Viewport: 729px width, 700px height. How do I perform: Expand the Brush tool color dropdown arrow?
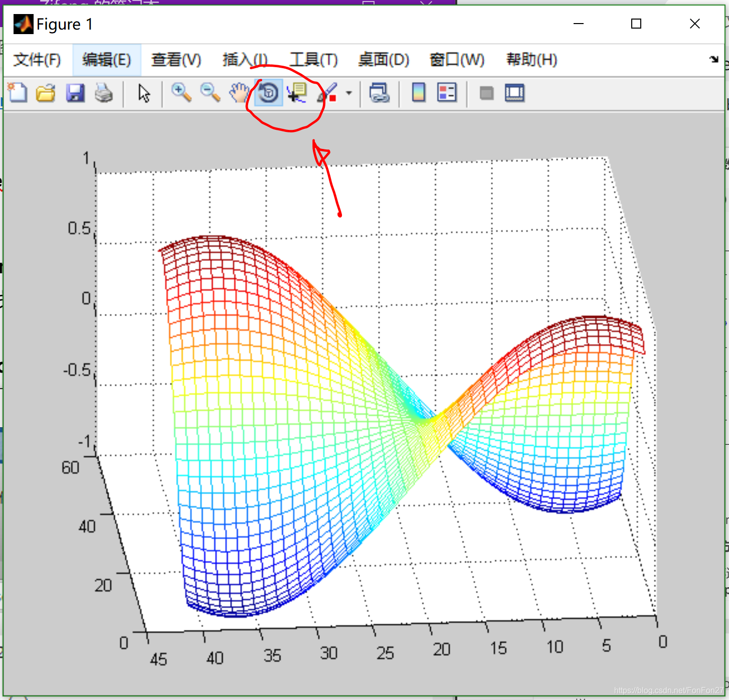coord(349,93)
